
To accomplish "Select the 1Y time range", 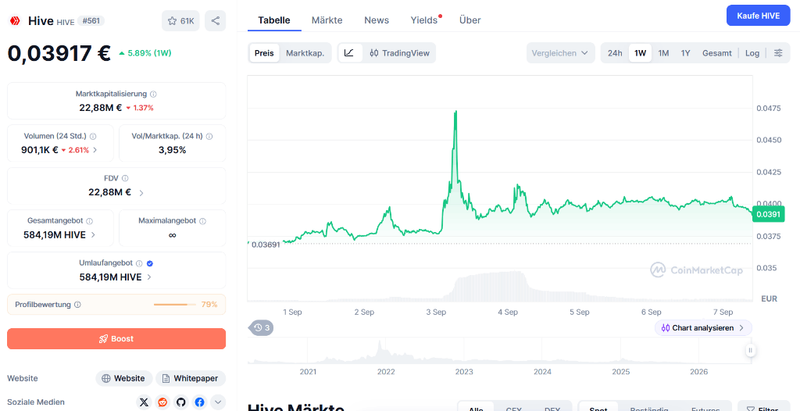I will [685, 53].
